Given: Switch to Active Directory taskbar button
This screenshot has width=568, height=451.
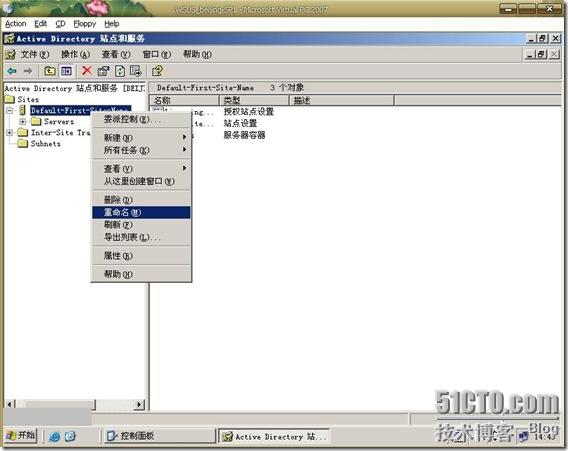Looking at the screenshot, I should pos(275,436).
